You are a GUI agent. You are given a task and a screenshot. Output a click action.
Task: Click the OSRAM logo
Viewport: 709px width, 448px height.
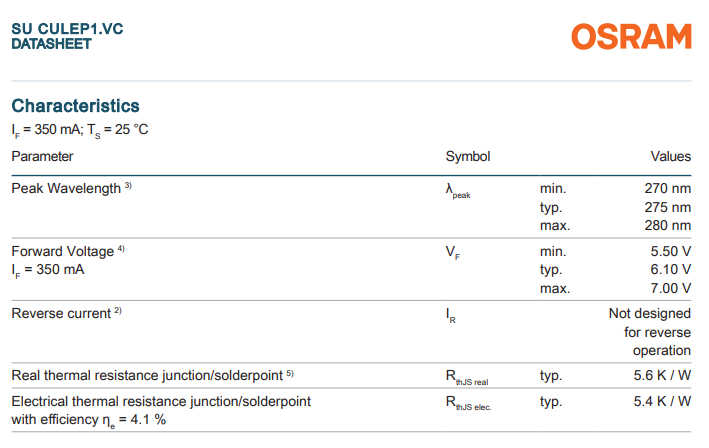click(631, 37)
